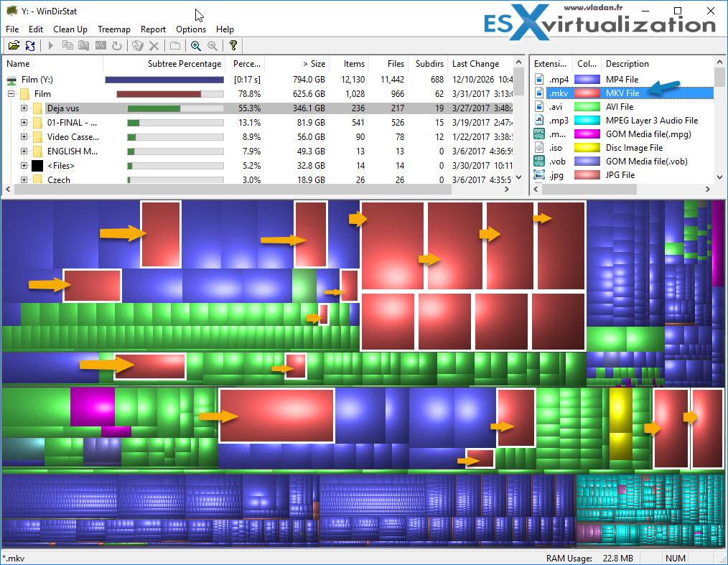Sort by the Subdirs column header
The width and height of the screenshot is (728, 565).
[429, 64]
